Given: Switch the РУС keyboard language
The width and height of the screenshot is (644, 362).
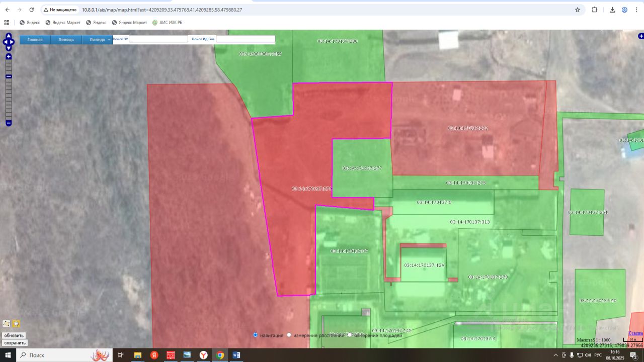Looking at the screenshot, I should pos(598,355).
